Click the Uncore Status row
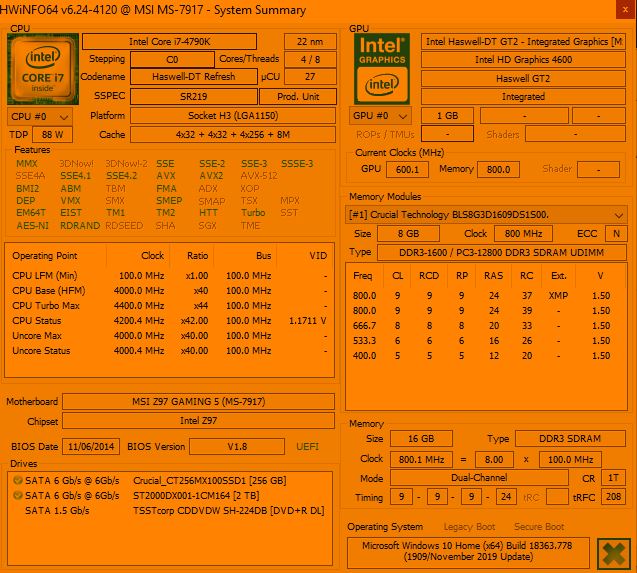Screen dimensions: 637x573 [170, 351]
